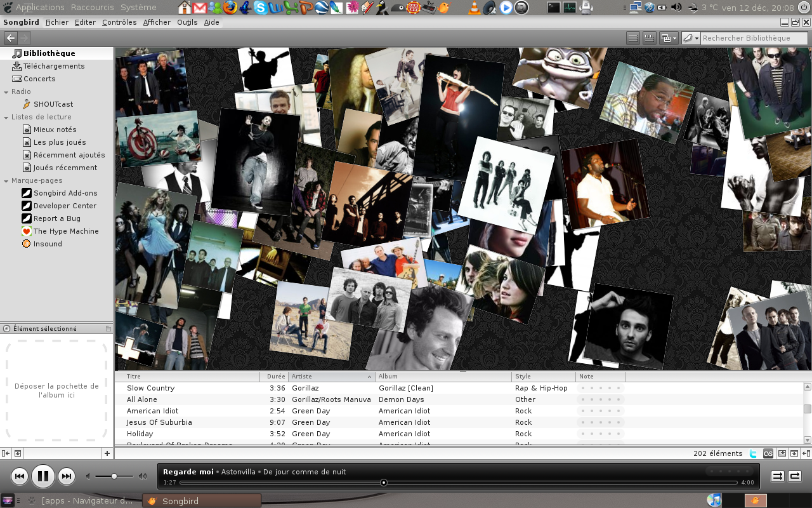The width and height of the screenshot is (812, 508).
Task: Open the Contrôles menu
Action: (x=119, y=22)
